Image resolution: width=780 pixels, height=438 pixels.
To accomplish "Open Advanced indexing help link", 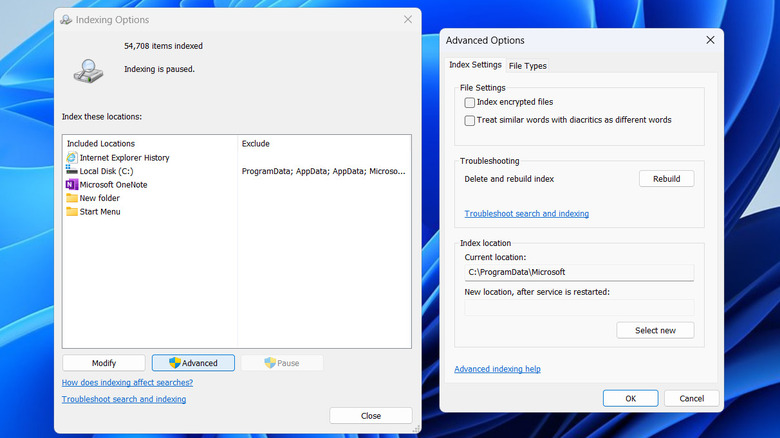I will click(x=497, y=369).
